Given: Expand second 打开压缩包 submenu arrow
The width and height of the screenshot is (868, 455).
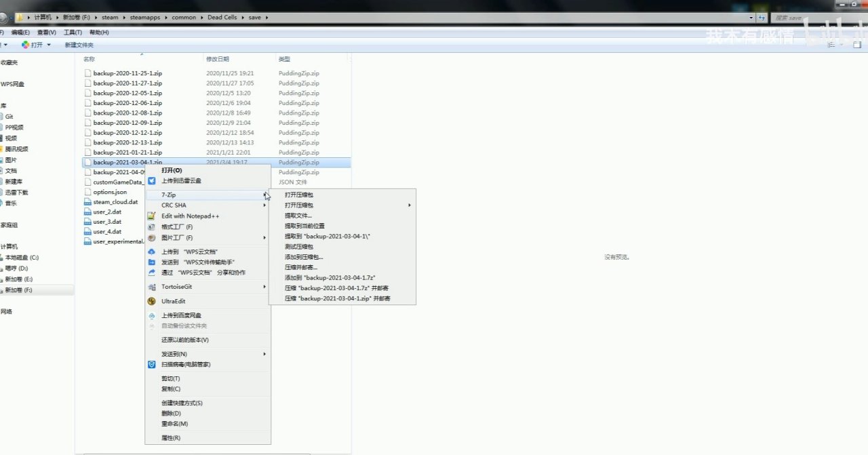Looking at the screenshot, I should tap(410, 205).
